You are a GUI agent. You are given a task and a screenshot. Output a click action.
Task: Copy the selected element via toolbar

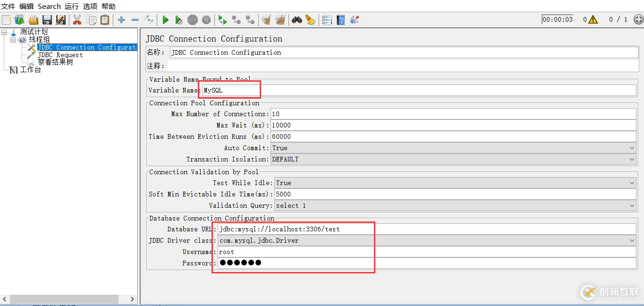[91, 20]
